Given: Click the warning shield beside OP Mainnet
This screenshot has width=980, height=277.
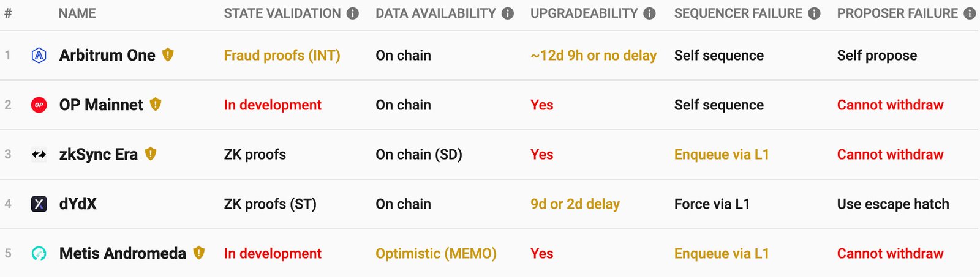Looking at the screenshot, I should pos(156,105).
